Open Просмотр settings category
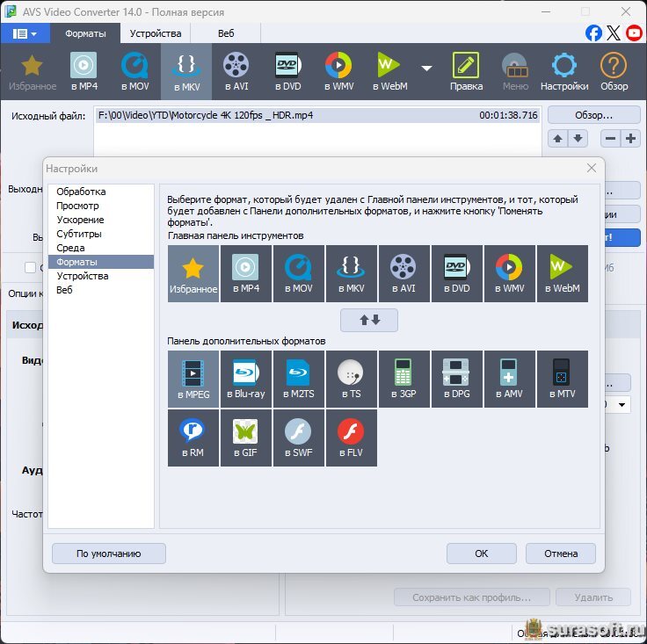Screen dimensions: 647x644 point(101,206)
